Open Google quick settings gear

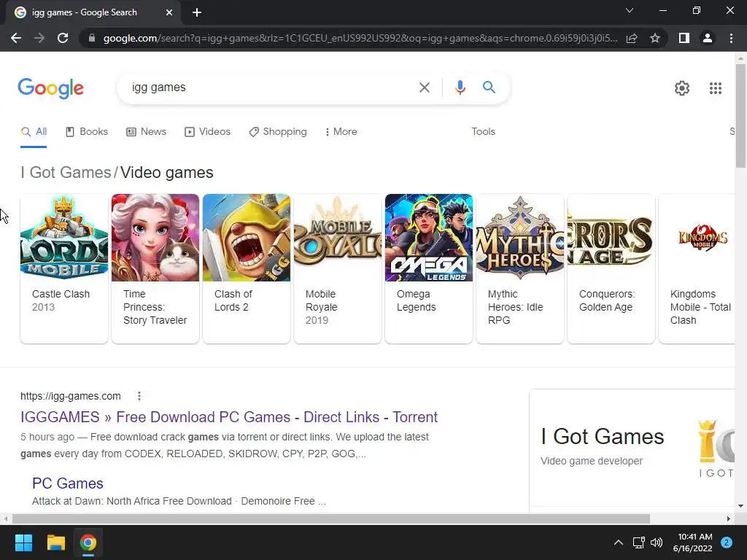pyautogui.click(x=682, y=88)
